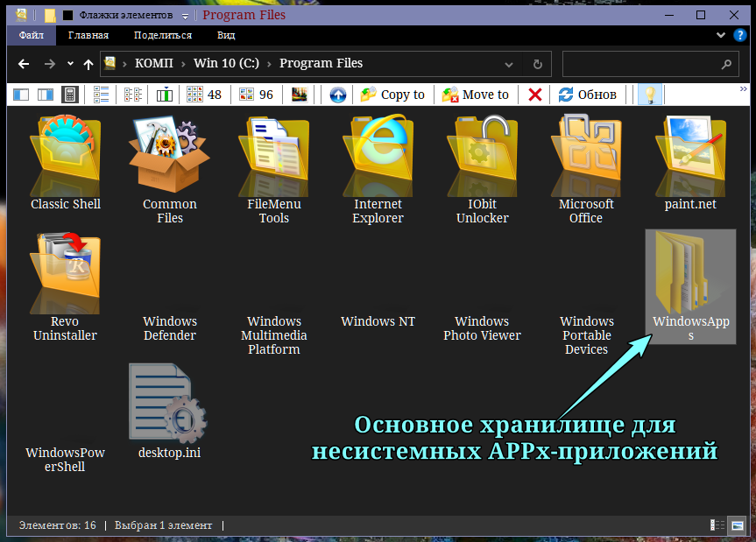
Task: Select the Internet Explorer folder
Action: 378,171
